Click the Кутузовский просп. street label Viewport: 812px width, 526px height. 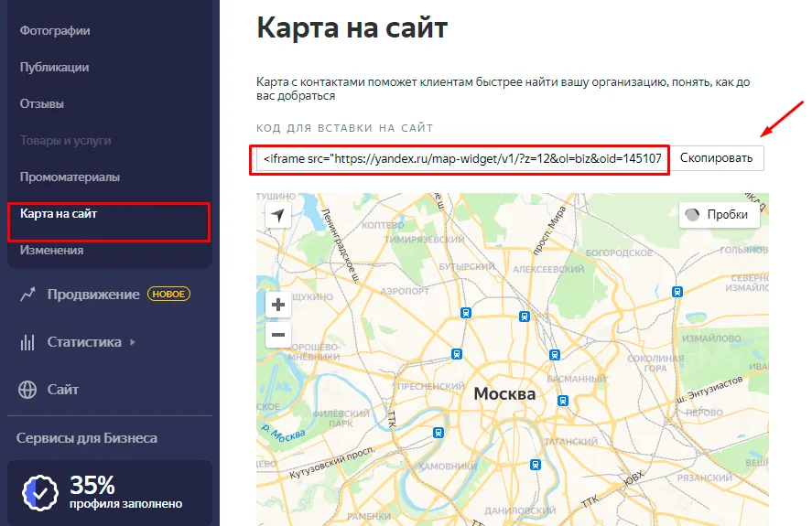pos(331,462)
